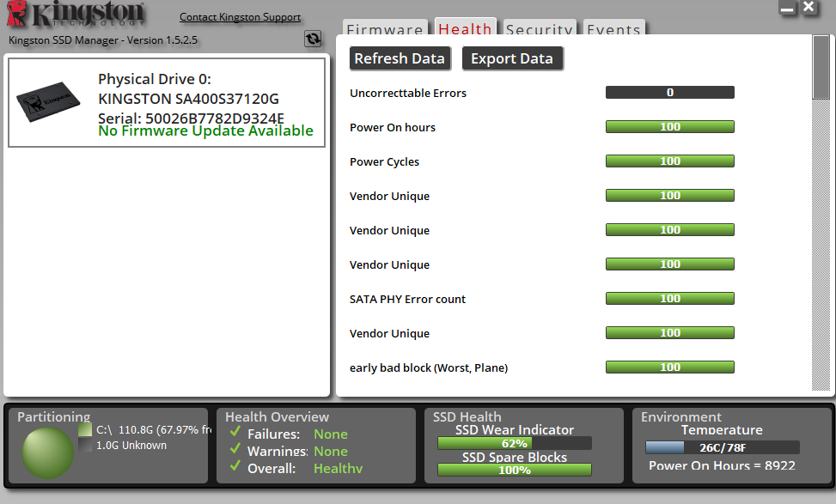Open the Events tab
836x504 pixels.
tap(613, 27)
